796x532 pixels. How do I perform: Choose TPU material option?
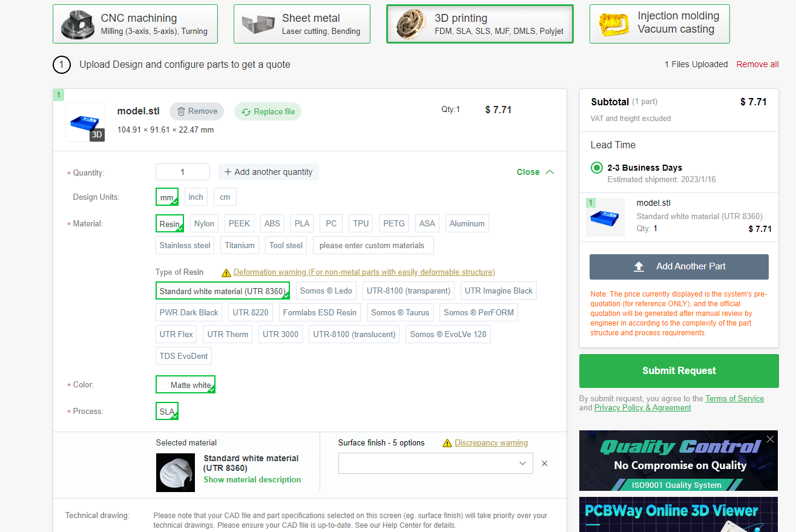[361, 224]
